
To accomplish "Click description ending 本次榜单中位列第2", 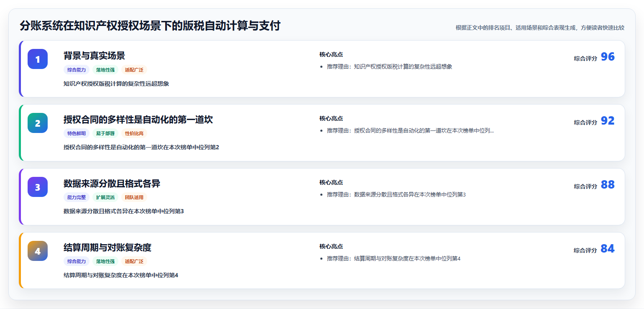I will [141, 147].
